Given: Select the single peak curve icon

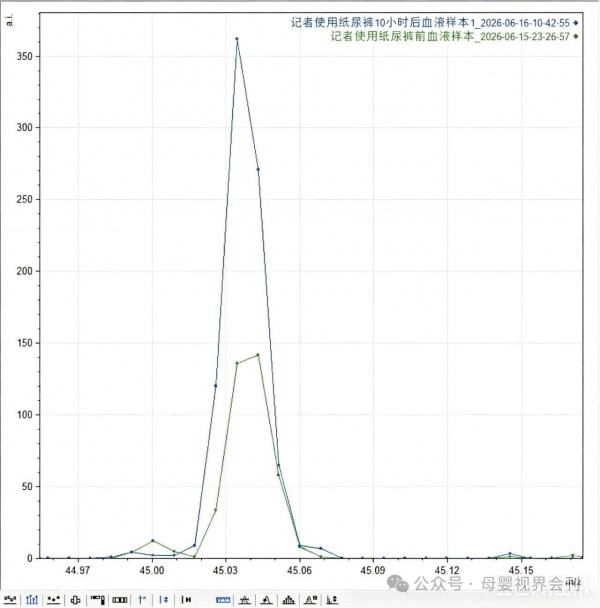Looking at the screenshot, I should tap(266, 600).
